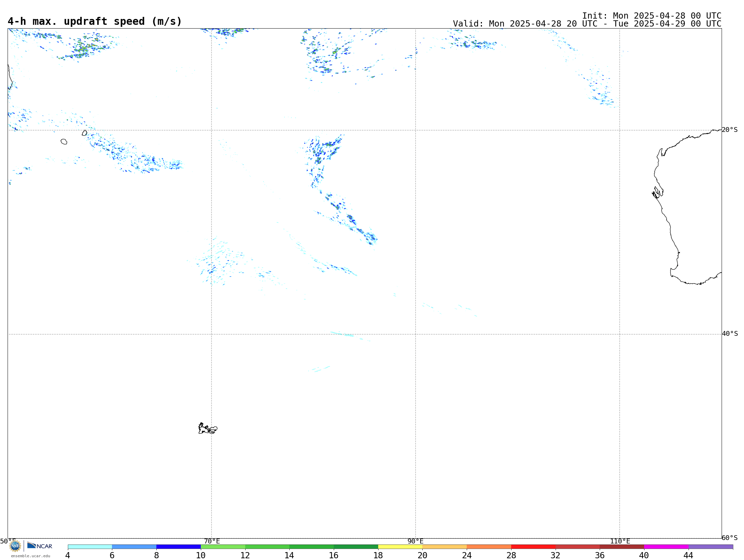744x560 pixels.
Task: Click the colorbar tick label '32'
Action: pos(556,556)
